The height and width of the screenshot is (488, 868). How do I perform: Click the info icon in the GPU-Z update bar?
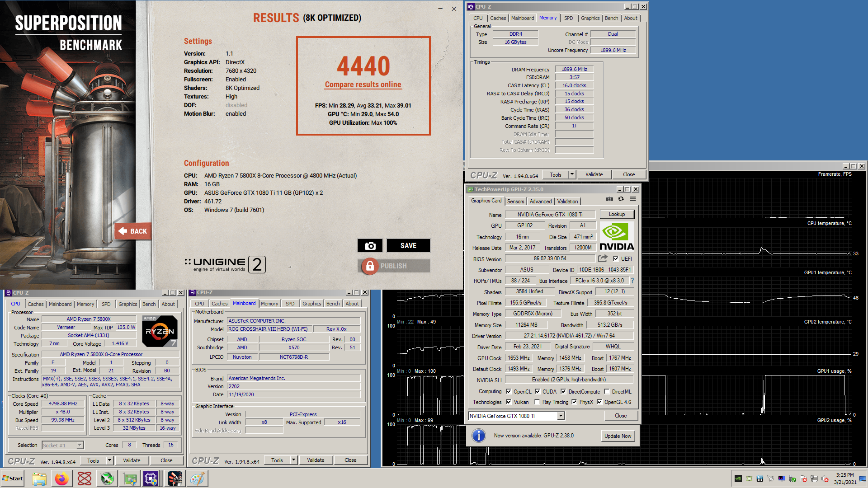[x=478, y=436]
